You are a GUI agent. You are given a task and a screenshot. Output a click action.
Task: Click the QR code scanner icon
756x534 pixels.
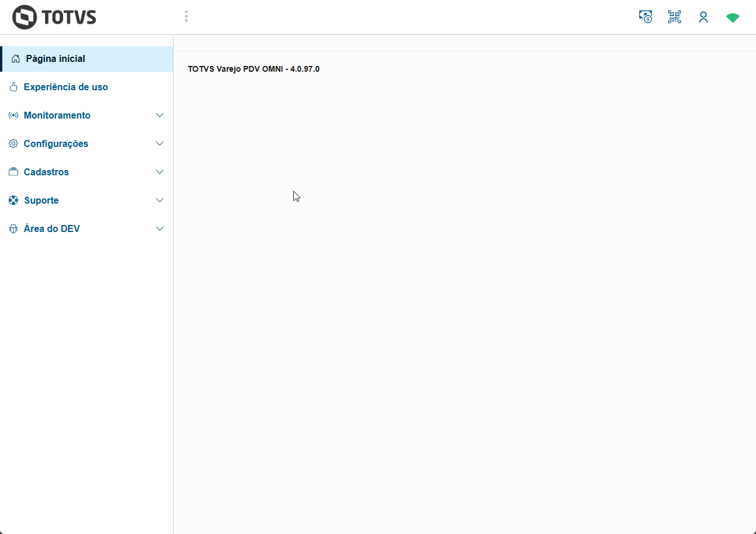click(x=674, y=17)
